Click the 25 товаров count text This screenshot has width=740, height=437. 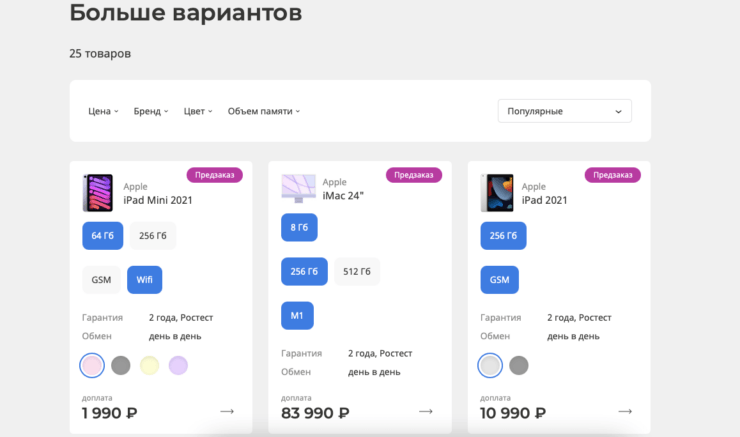point(100,54)
